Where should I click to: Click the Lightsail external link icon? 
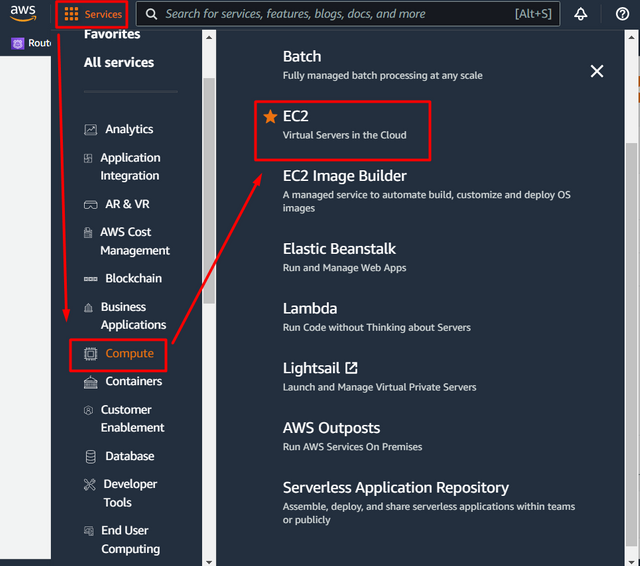tap(351, 368)
